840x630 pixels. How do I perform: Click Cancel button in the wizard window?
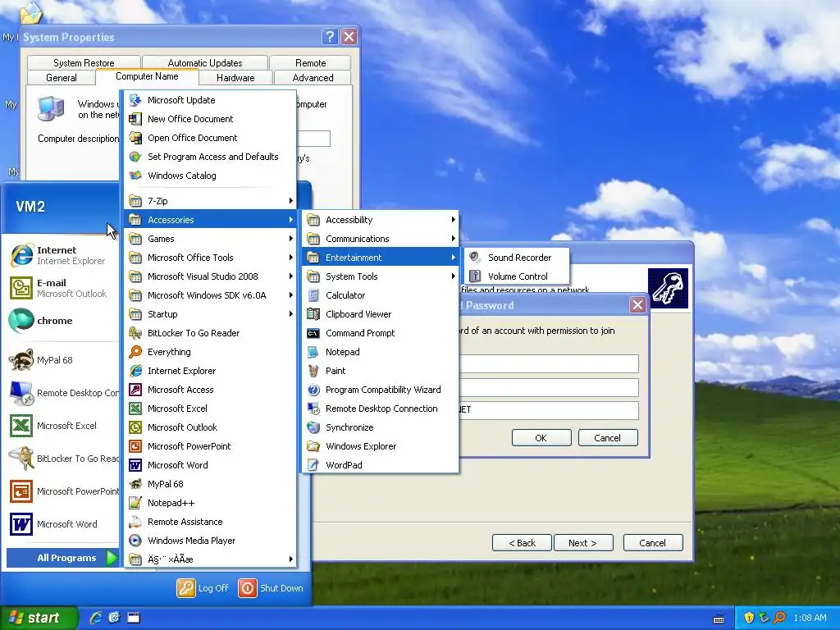pyautogui.click(x=652, y=543)
